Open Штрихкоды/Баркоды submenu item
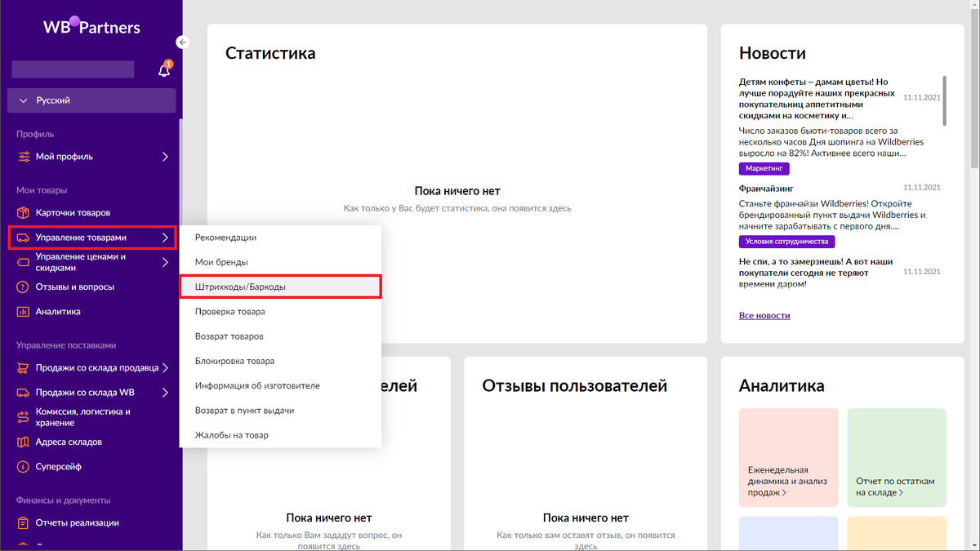Viewport: 980px width, 551px height. pyautogui.click(x=280, y=287)
